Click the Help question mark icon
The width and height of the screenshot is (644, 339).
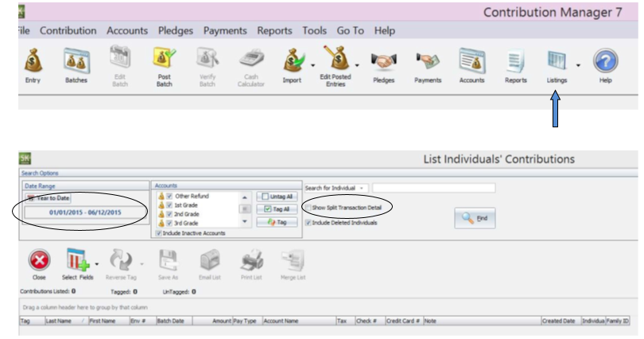point(605,60)
